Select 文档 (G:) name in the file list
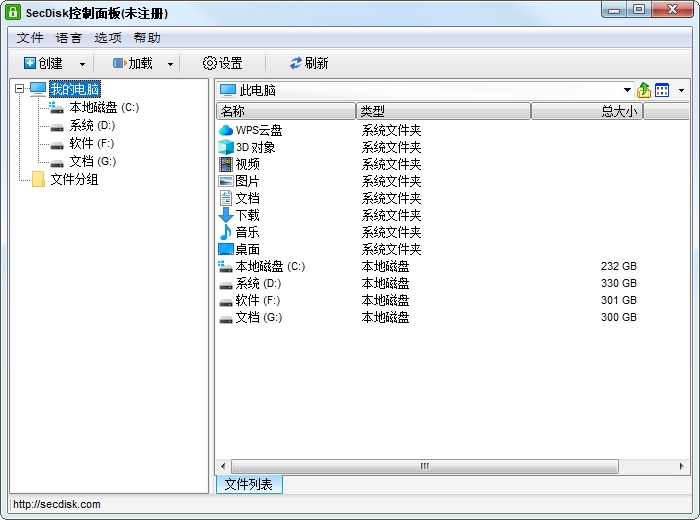 tap(258, 317)
